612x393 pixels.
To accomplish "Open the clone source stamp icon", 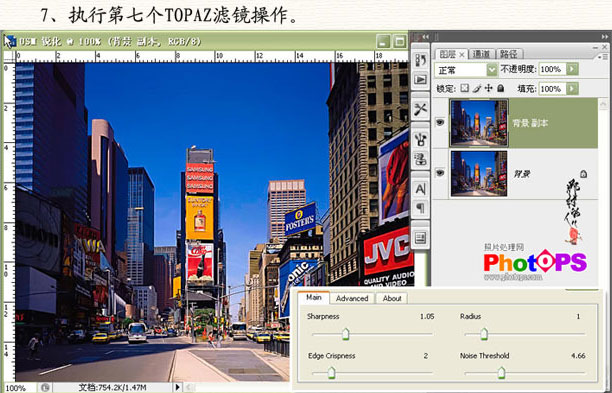I will click(x=420, y=159).
